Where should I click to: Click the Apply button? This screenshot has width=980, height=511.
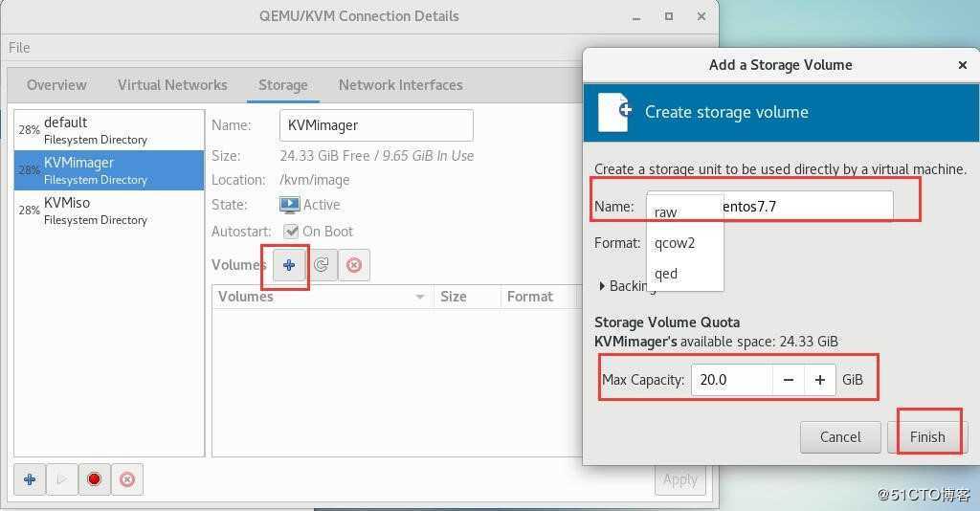680,479
